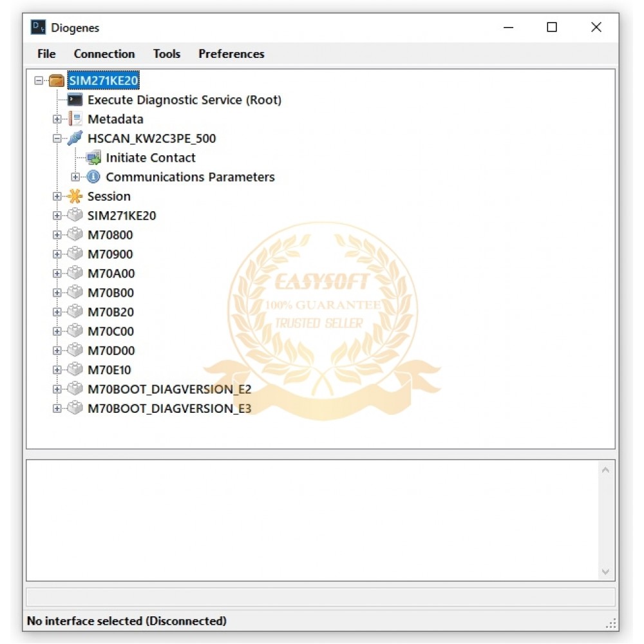Image resolution: width=644 pixels, height=644 pixels.
Task: Select the Communications Parameters label
Action: (x=190, y=178)
